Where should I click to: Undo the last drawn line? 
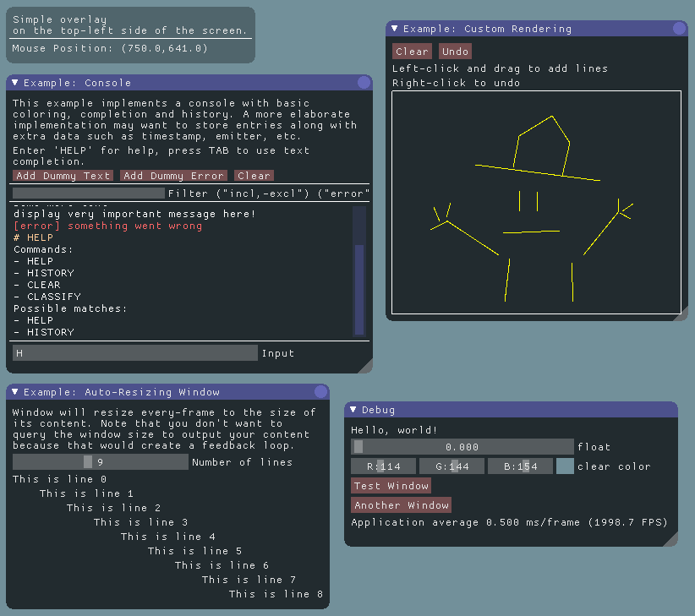coord(455,51)
